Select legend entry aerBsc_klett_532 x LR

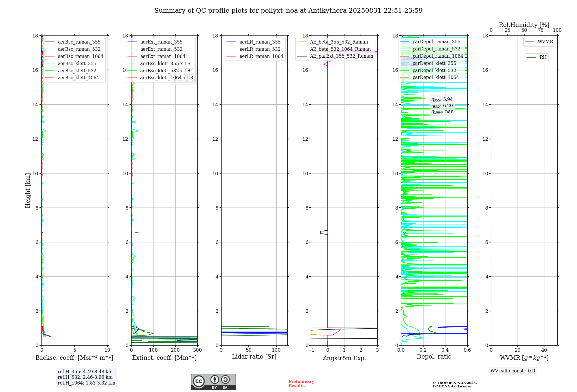click(x=159, y=71)
